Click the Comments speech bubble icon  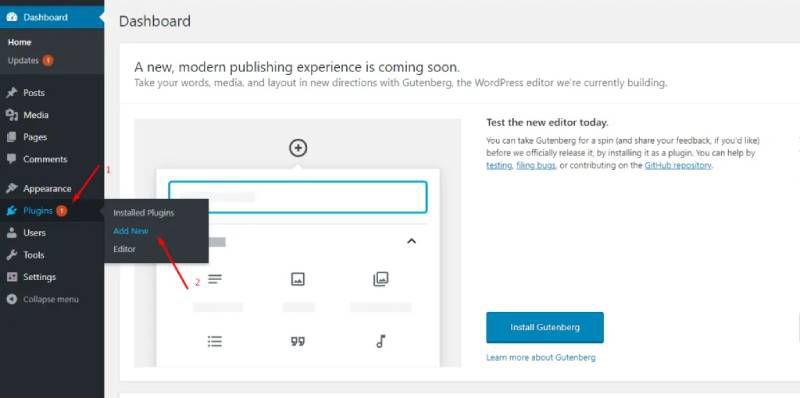pos(12,159)
